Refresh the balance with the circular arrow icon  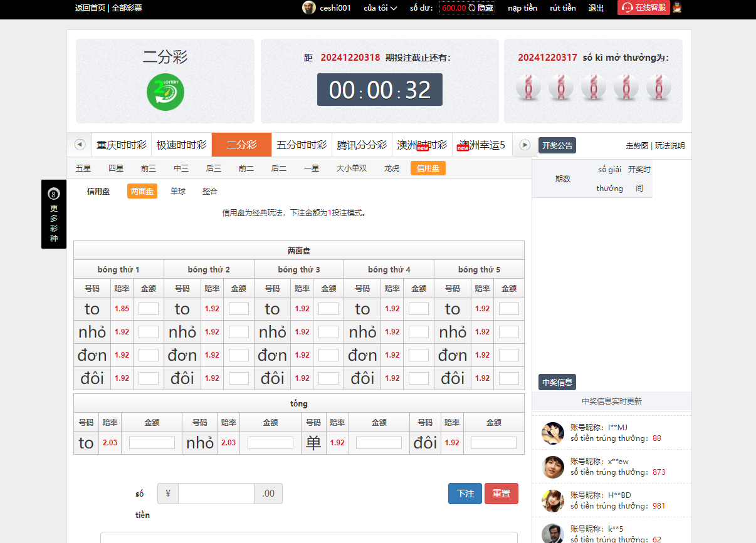tap(471, 8)
